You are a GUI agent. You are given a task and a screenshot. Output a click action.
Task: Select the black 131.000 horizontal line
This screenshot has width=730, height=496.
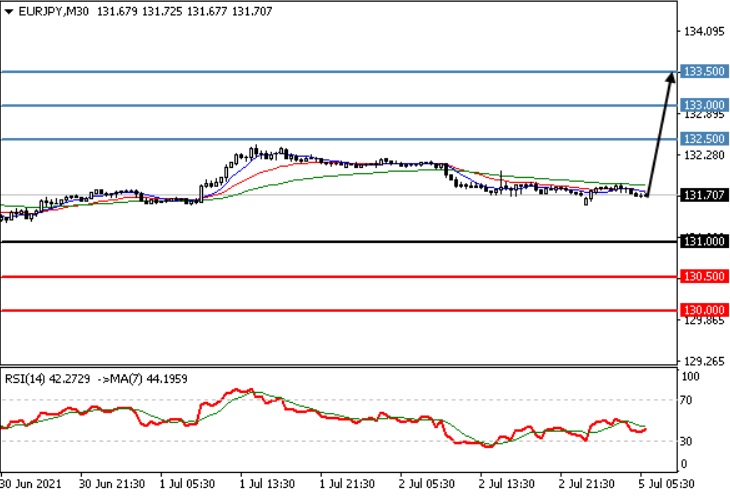pyautogui.click(x=338, y=241)
